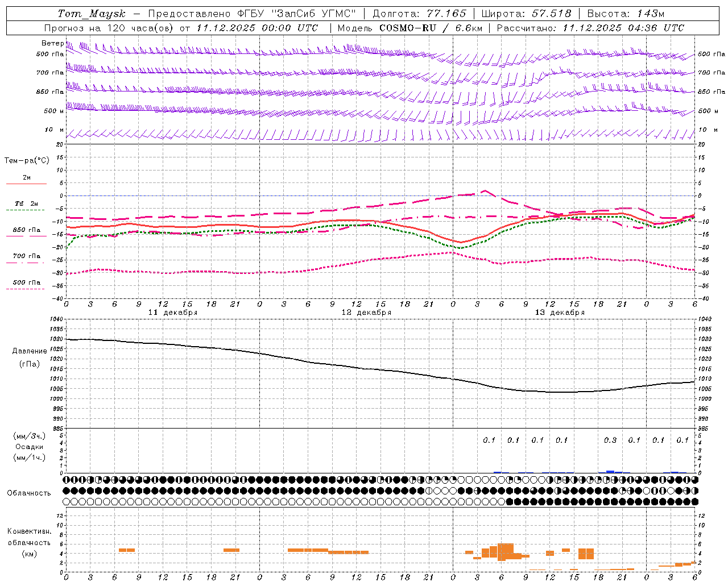Click the 700 гПа temperature legend entry
The image size is (728, 582).
coord(27,256)
